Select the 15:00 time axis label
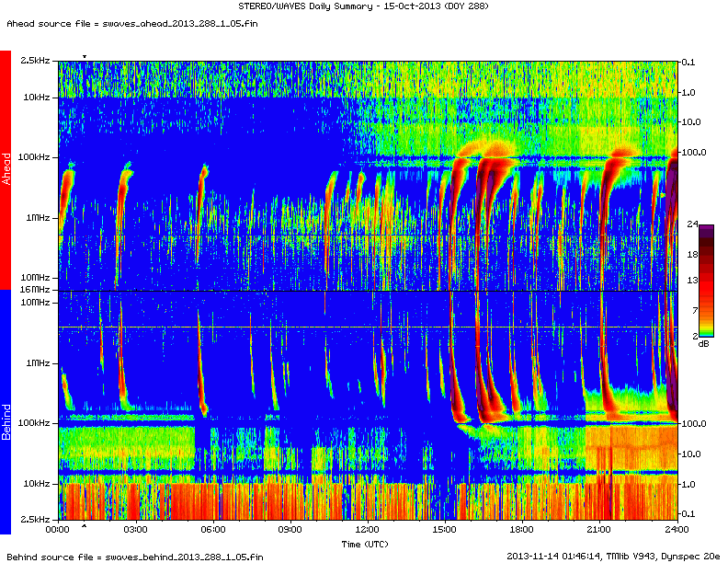Image resolution: width=728 pixels, height=563 pixels. coord(445,531)
